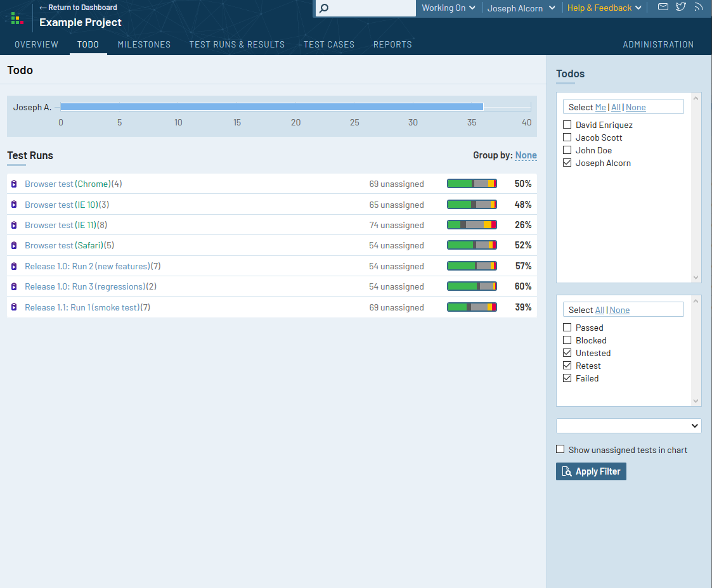Click the 65 unassigned text
This screenshot has width=712, height=588.
(x=396, y=205)
